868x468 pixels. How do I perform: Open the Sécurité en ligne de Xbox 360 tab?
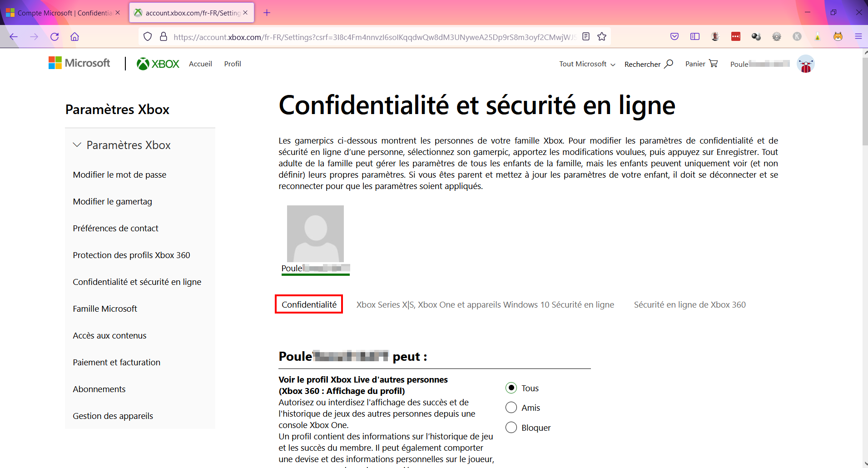[x=690, y=304]
